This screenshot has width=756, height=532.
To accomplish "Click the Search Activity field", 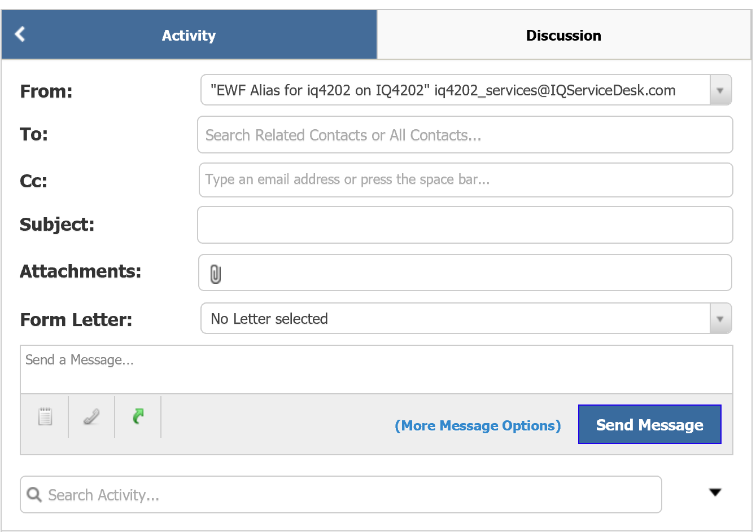I will pos(341,495).
